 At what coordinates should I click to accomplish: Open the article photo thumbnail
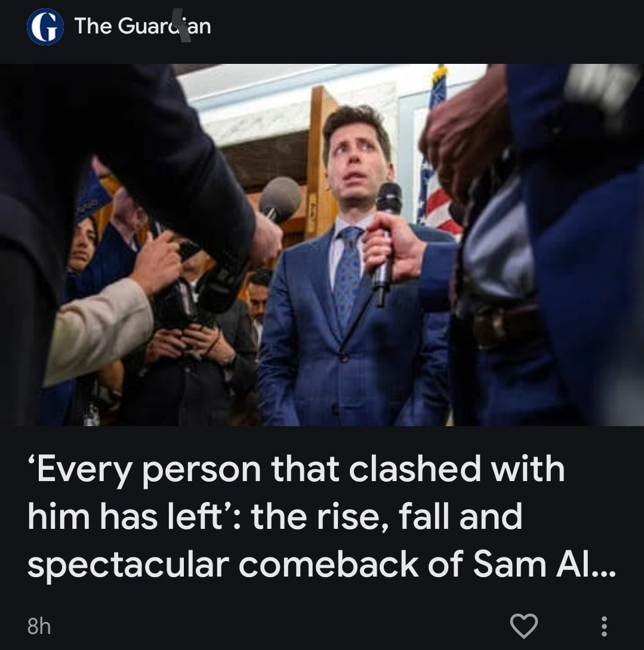click(322, 245)
